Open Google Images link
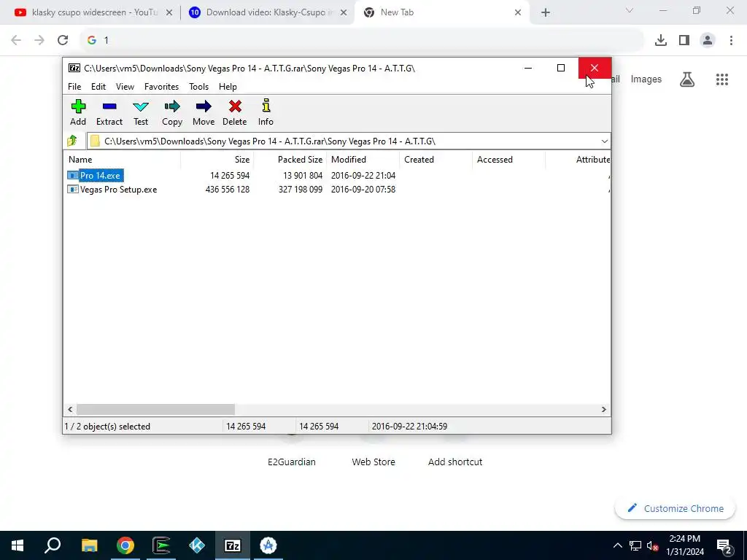 click(646, 79)
